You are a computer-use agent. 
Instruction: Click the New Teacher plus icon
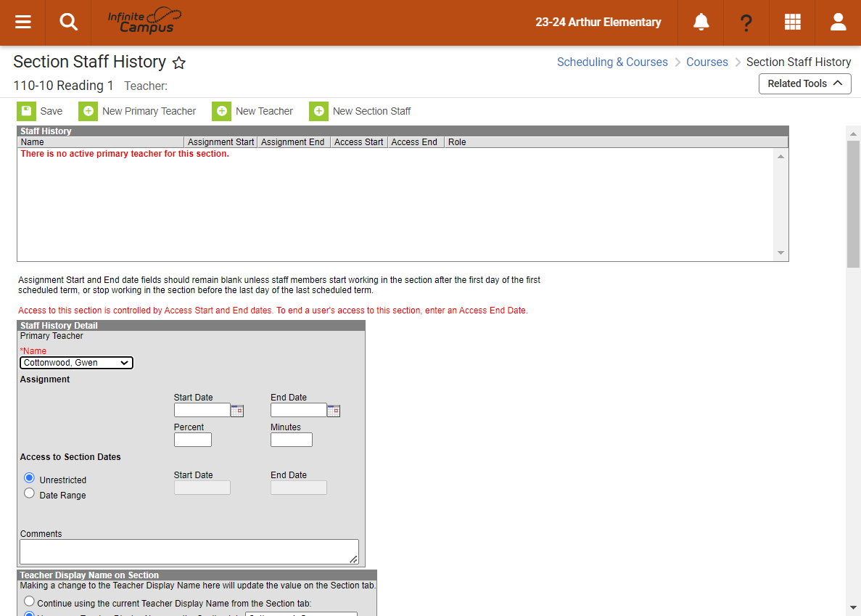point(221,111)
